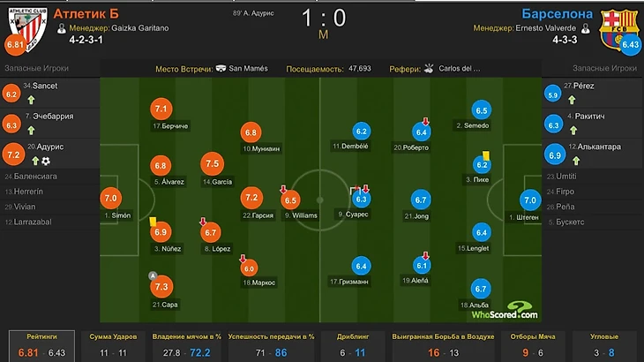Open the Атлетик Б team link

pyautogui.click(x=86, y=14)
